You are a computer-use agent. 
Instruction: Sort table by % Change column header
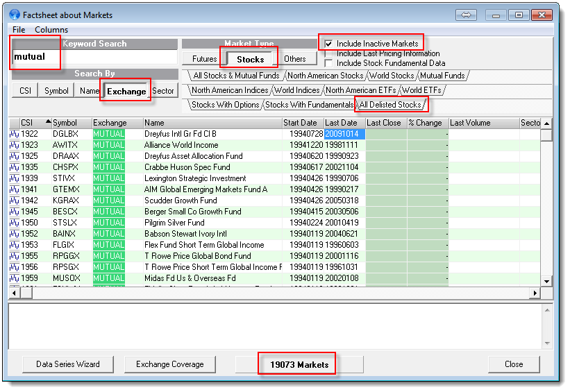coord(428,123)
